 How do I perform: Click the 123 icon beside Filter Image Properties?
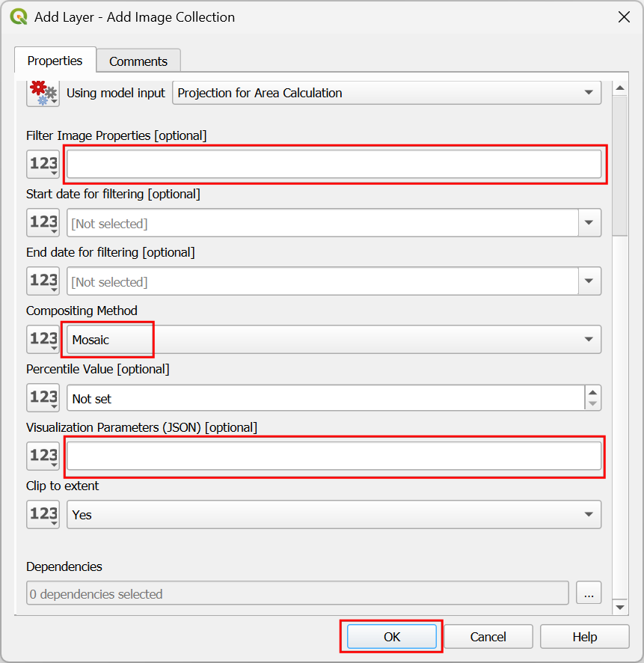pyautogui.click(x=43, y=164)
